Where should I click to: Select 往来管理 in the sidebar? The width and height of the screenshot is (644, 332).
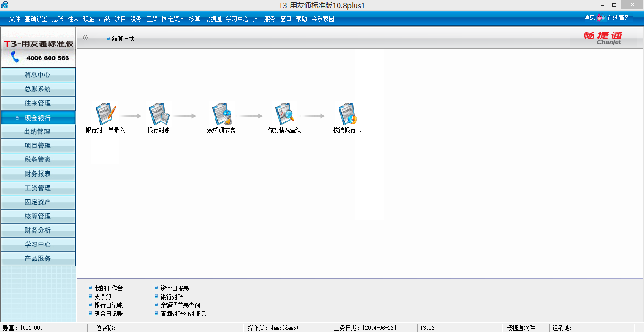(38, 103)
